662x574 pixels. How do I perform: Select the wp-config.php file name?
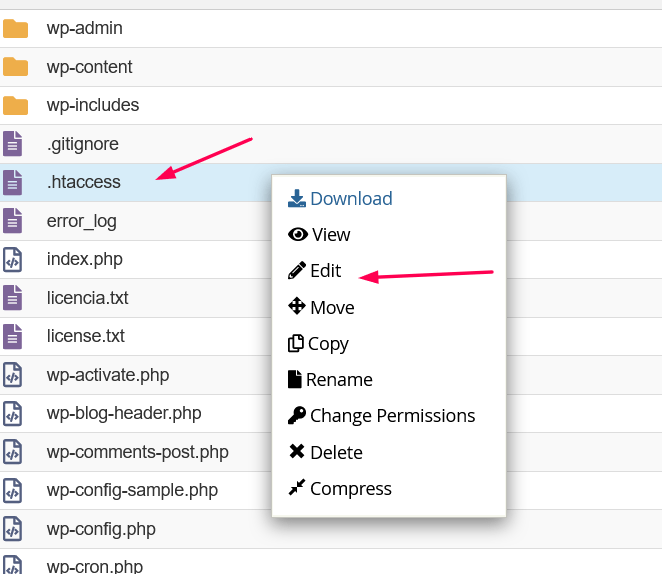pos(101,530)
